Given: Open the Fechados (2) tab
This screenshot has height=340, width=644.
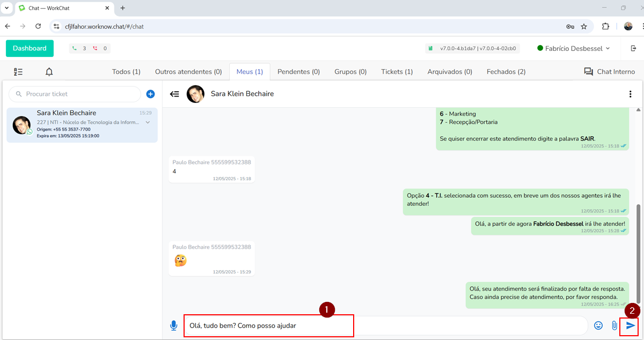Looking at the screenshot, I should (x=506, y=72).
